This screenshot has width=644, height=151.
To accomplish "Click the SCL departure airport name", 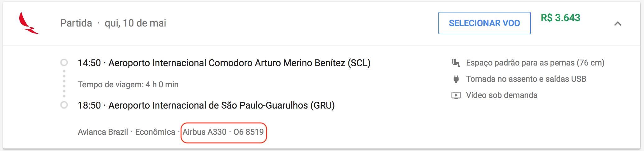I will click(x=239, y=63).
